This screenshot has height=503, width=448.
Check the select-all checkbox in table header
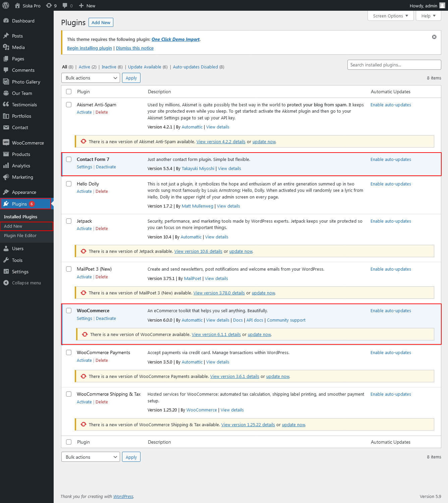(x=69, y=92)
